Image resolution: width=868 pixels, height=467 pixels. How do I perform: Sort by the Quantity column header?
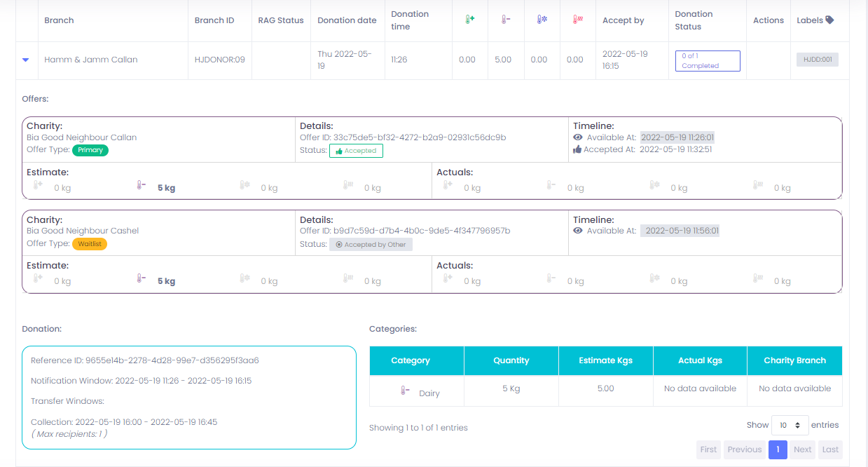(x=511, y=360)
